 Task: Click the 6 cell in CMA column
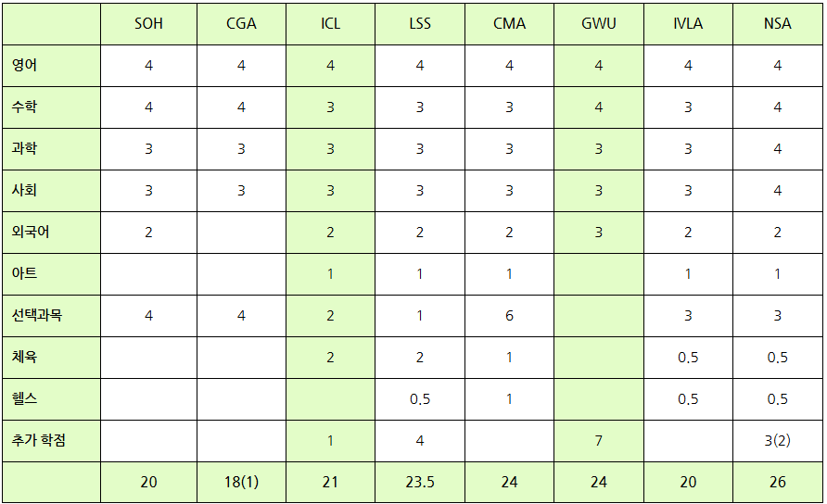click(510, 316)
